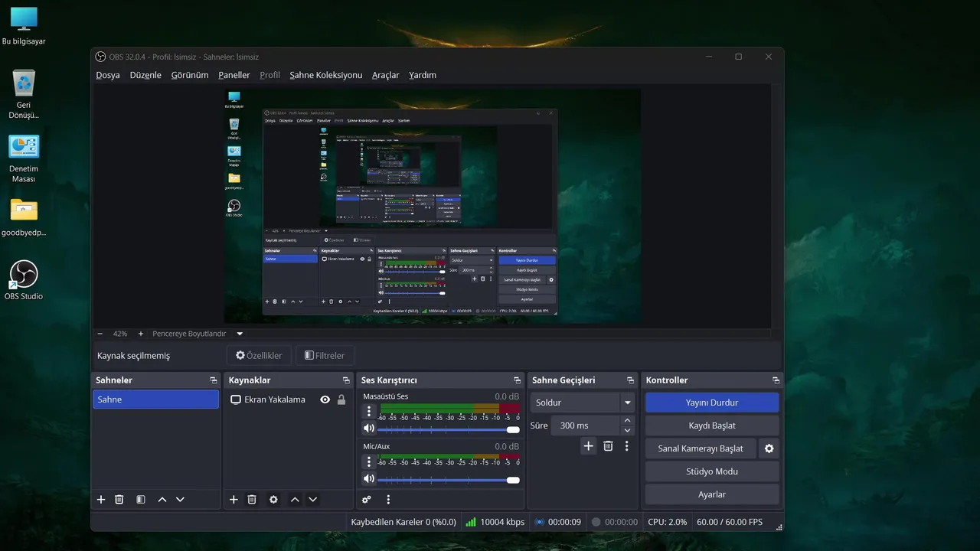Click Kaydı Başlat to start recording
This screenshot has height=551, width=980.
point(712,425)
